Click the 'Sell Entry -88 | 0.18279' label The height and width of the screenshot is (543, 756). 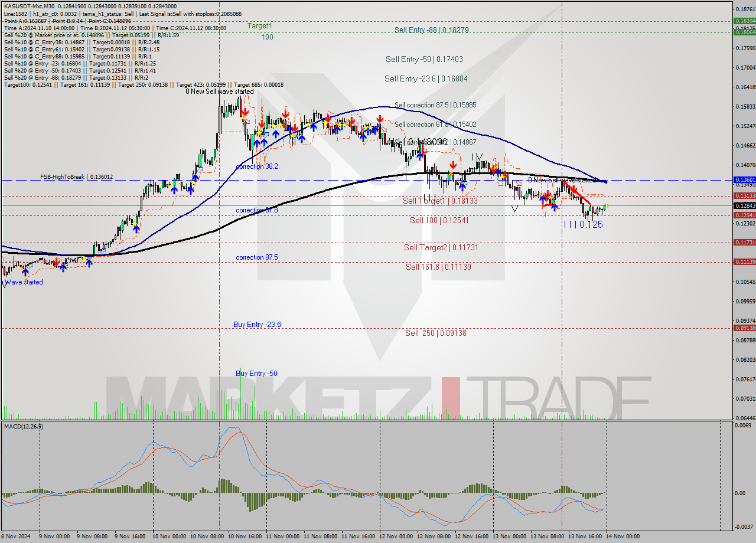[432, 30]
